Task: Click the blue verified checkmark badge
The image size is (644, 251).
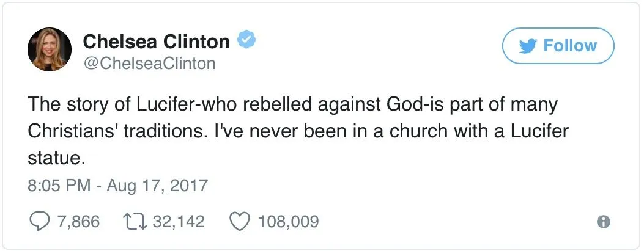Action: pyautogui.click(x=246, y=42)
